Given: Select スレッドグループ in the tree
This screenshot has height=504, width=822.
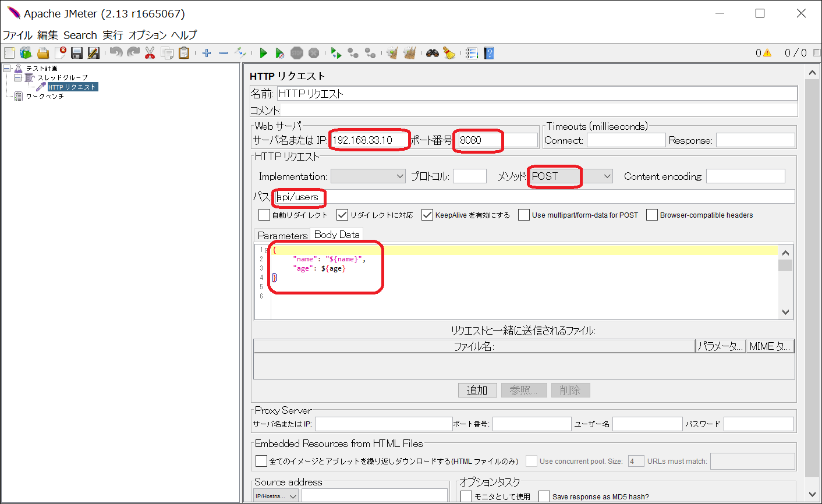Looking at the screenshot, I should click(x=62, y=77).
